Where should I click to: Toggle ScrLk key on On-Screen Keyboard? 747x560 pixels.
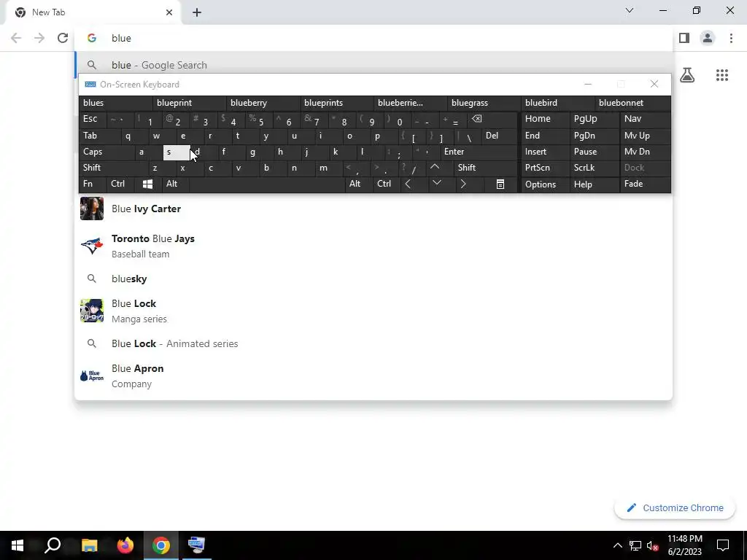click(594, 168)
